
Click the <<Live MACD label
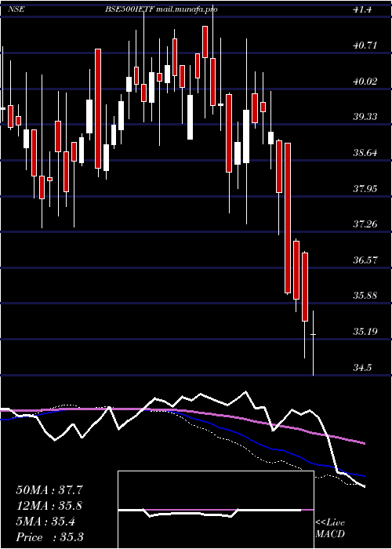click(330, 529)
